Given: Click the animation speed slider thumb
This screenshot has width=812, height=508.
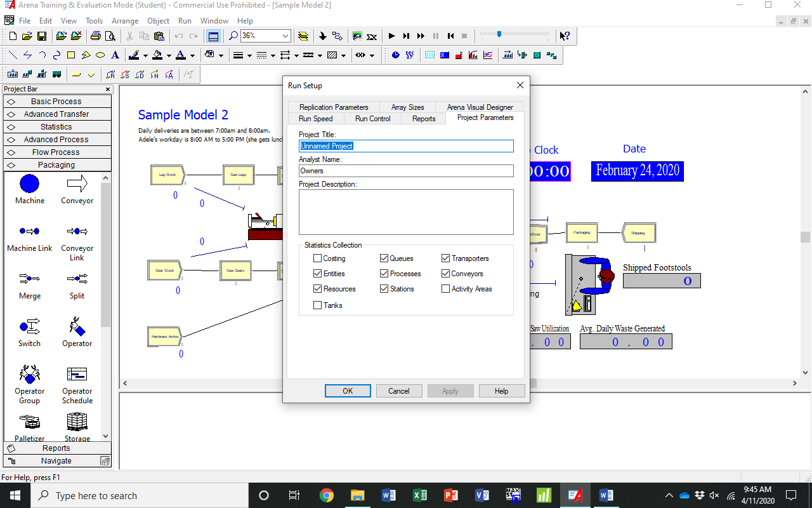Looking at the screenshot, I should click(499, 34).
